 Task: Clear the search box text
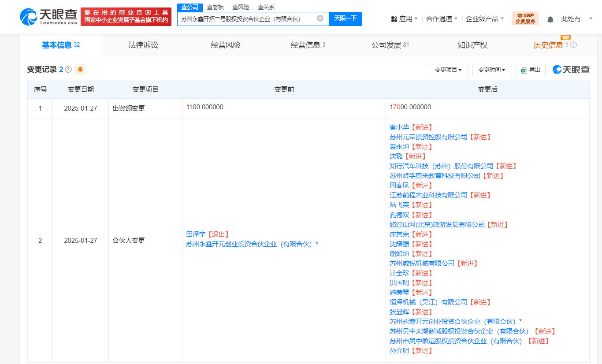pos(320,19)
